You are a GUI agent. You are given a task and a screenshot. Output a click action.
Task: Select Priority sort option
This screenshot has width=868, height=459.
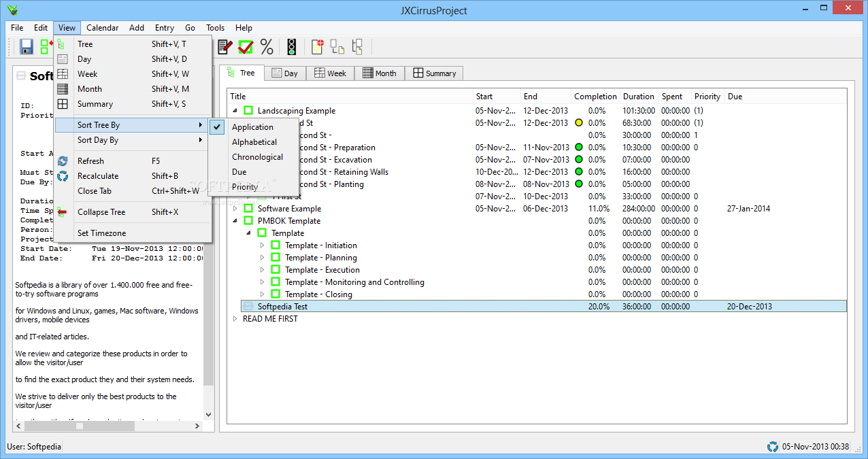tap(254, 187)
